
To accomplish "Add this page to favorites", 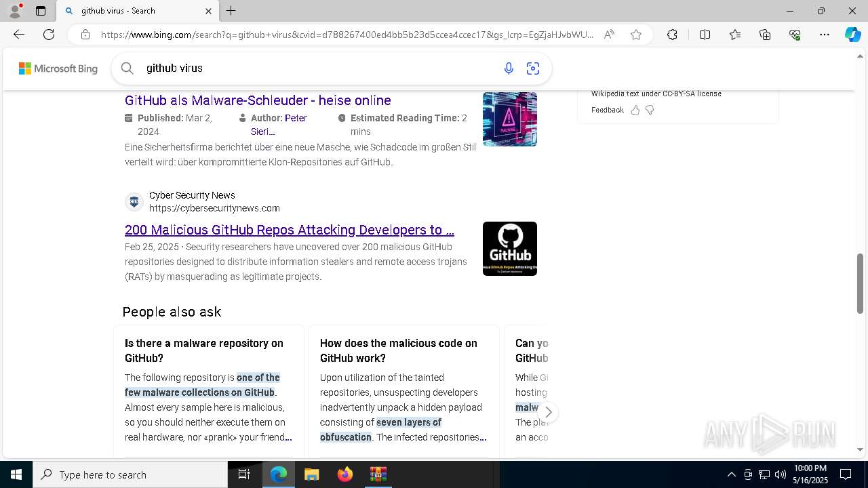I will [636, 35].
